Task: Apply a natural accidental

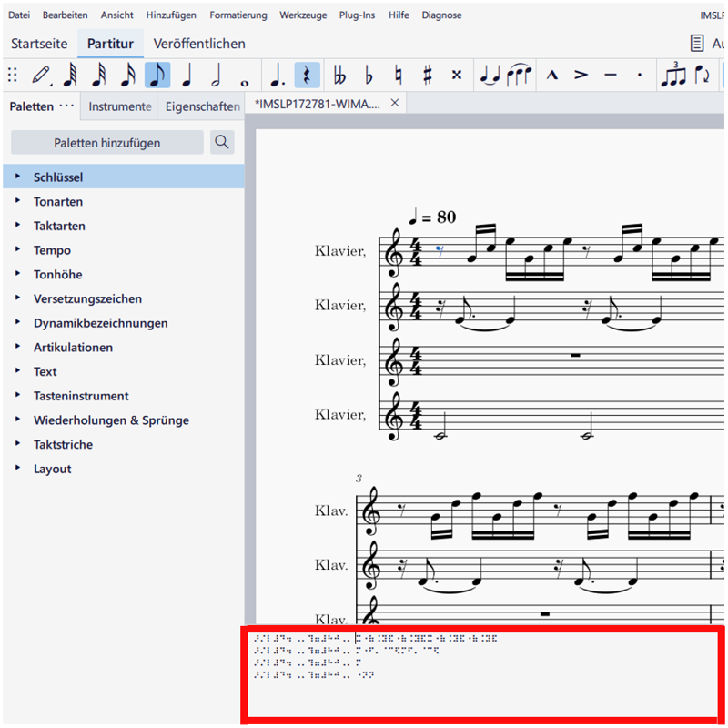Action: (x=399, y=75)
